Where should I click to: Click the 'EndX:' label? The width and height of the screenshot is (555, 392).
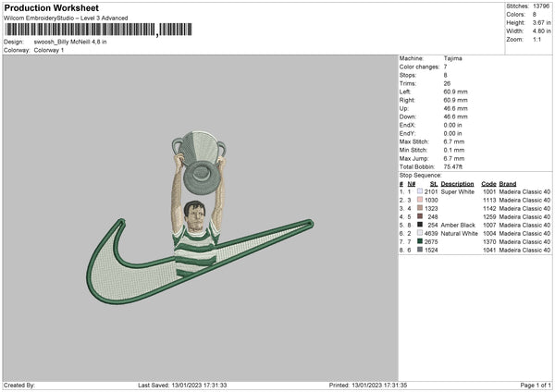[x=407, y=125]
